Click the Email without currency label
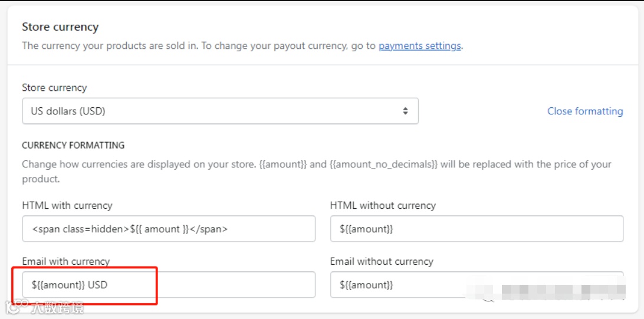 [382, 261]
